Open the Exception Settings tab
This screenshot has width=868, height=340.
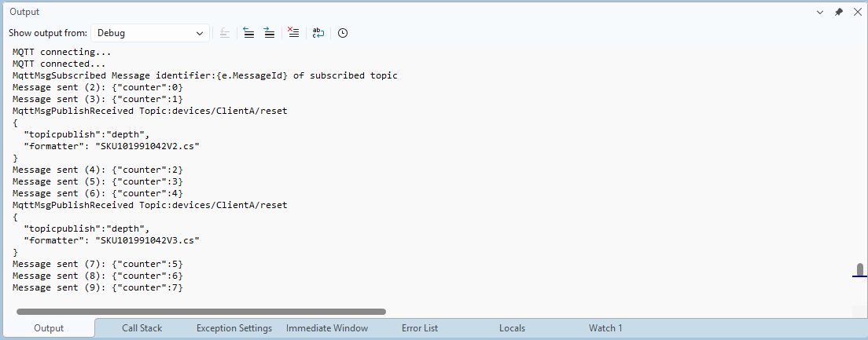tap(234, 328)
